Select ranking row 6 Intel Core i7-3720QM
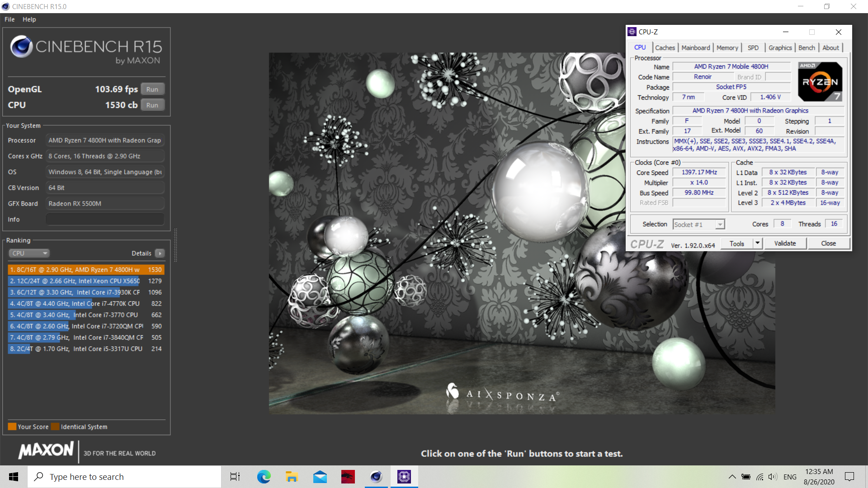This screenshot has height=488, width=868. 86,326
